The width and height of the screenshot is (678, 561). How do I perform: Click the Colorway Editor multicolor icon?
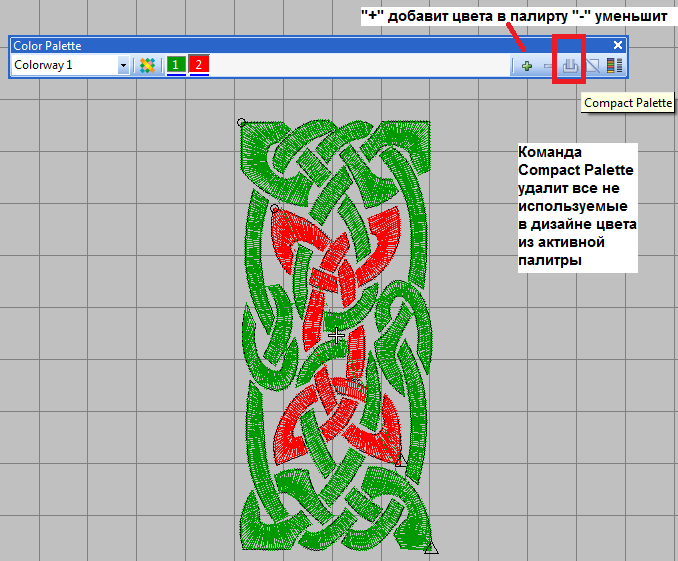147,66
